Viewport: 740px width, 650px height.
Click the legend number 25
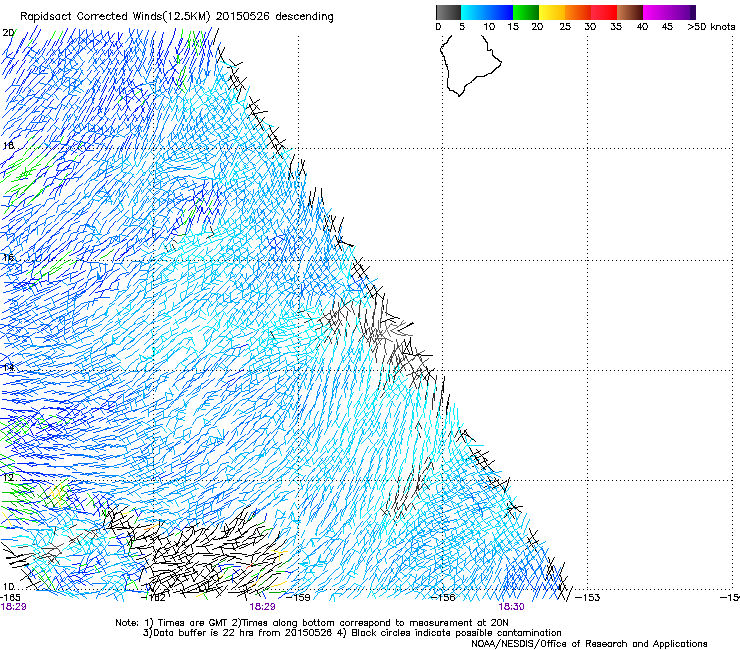pos(565,27)
